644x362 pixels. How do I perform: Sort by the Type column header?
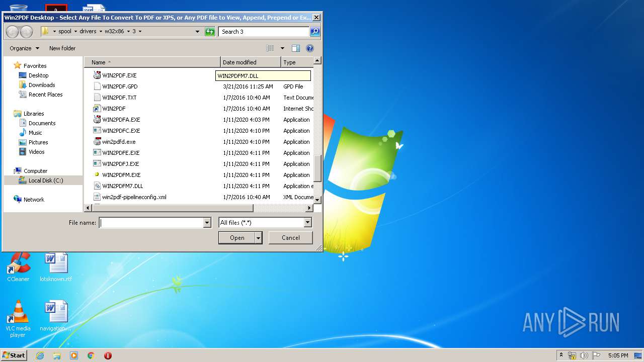(297, 62)
